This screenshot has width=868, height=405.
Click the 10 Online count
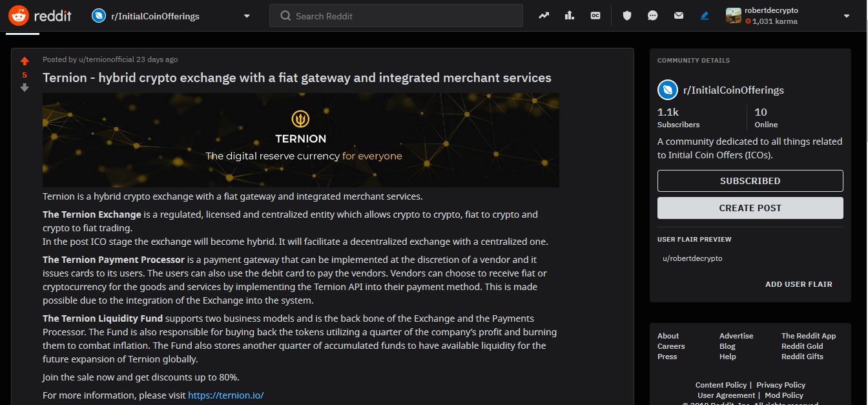(x=766, y=118)
